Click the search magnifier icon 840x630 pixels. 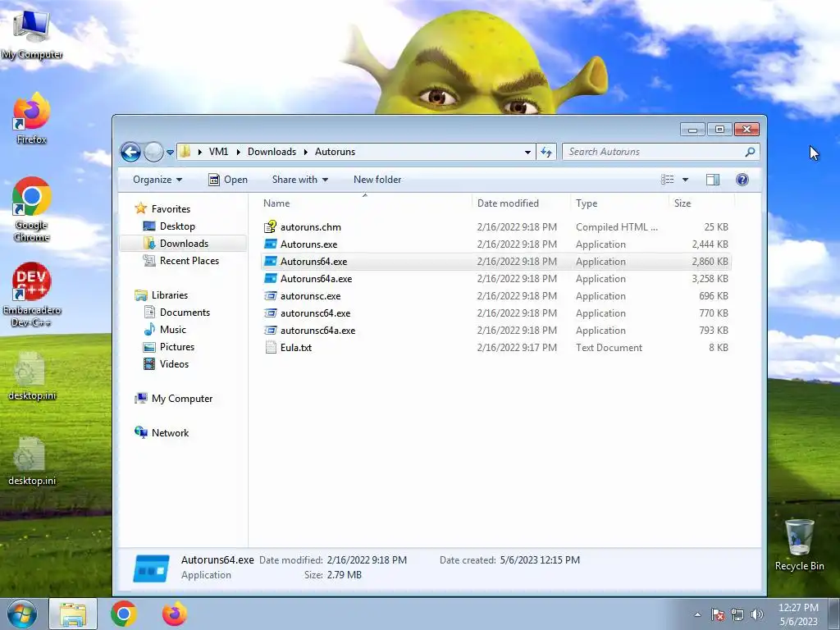click(750, 152)
